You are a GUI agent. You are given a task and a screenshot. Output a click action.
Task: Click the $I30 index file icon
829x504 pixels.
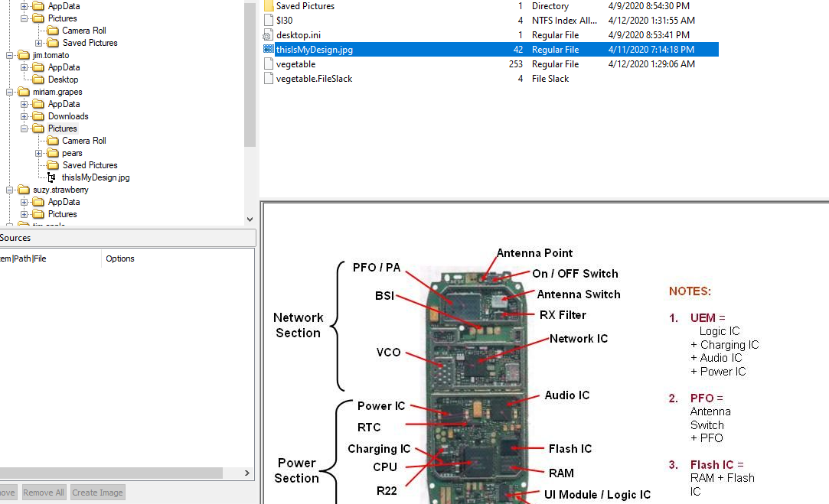point(268,21)
